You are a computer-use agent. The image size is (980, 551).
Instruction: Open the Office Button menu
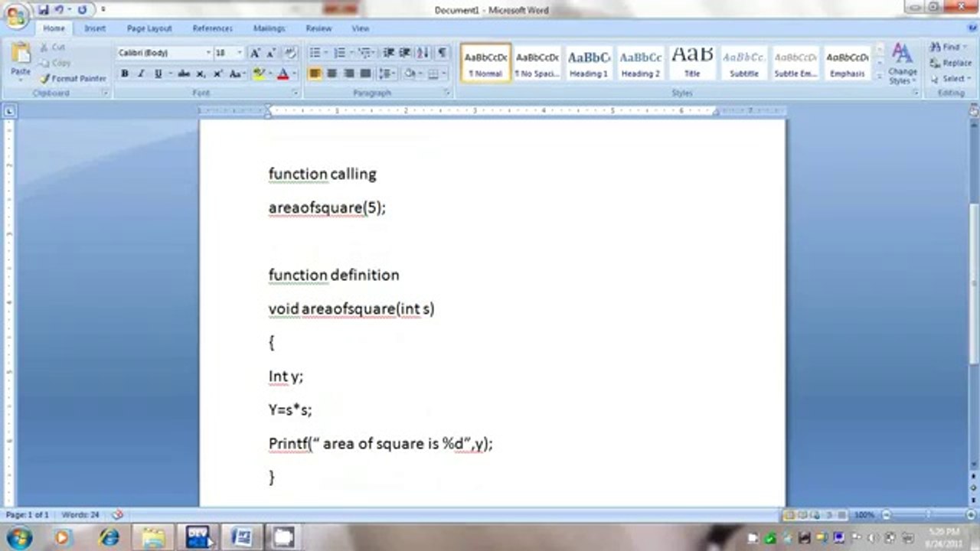click(x=17, y=15)
